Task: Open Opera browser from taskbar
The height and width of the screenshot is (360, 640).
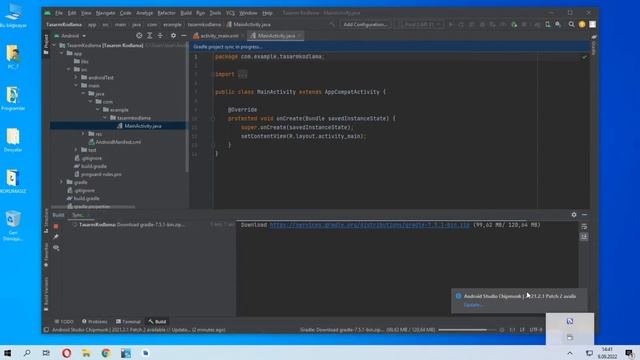Action: [x=67, y=353]
